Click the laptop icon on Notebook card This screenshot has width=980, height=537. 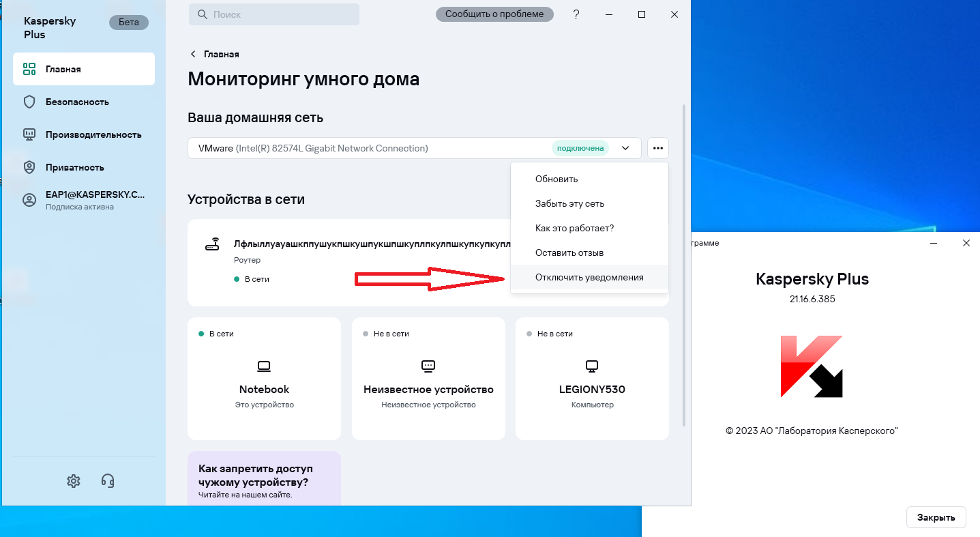pos(264,366)
